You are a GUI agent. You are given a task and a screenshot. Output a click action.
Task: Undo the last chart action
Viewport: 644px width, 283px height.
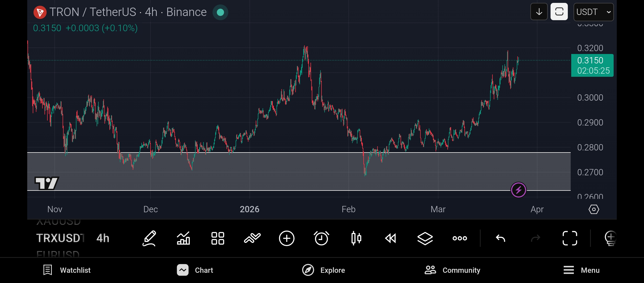point(500,238)
